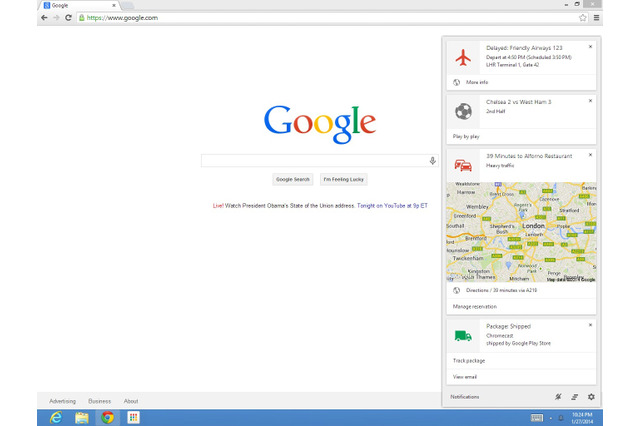The width and height of the screenshot is (640, 426).
Task: Click the Chelsea 2 vs West Ham 3 title
Action: point(518,102)
